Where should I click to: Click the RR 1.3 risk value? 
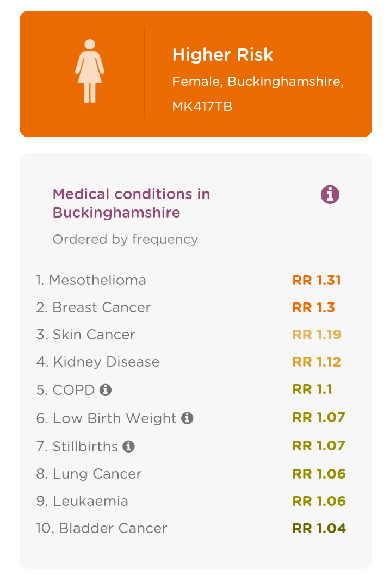pos(313,307)
